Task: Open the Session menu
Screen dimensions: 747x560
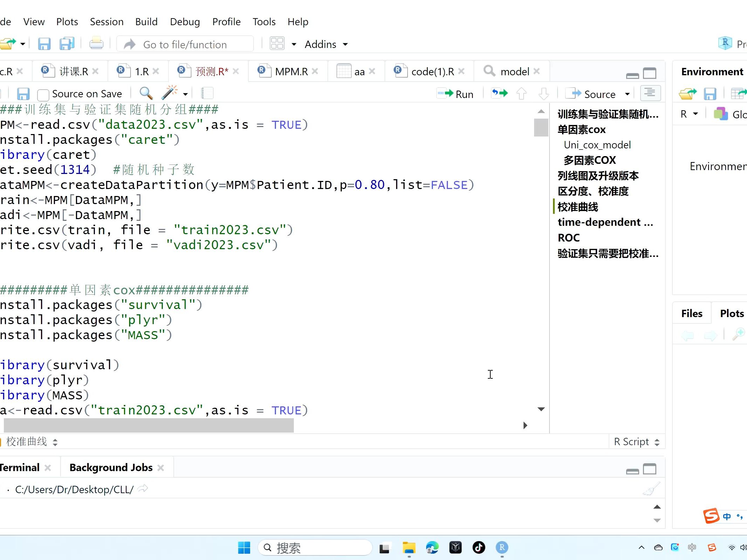Action: 106,22
